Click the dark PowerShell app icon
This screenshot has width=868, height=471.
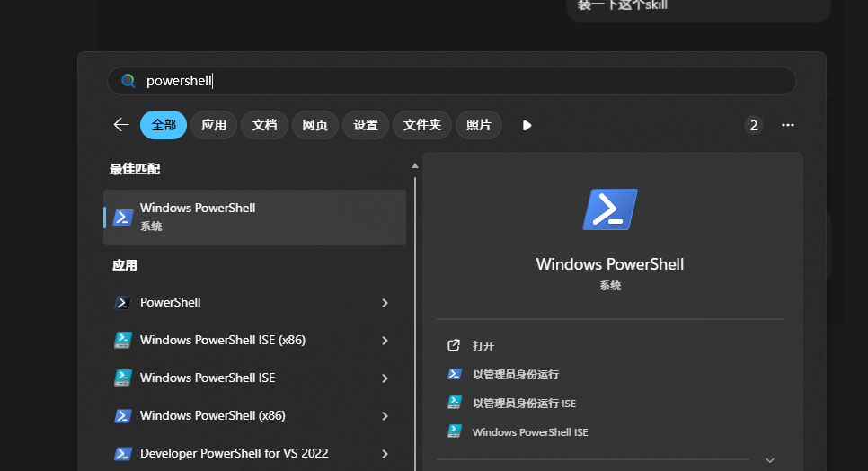click(123, 303)
